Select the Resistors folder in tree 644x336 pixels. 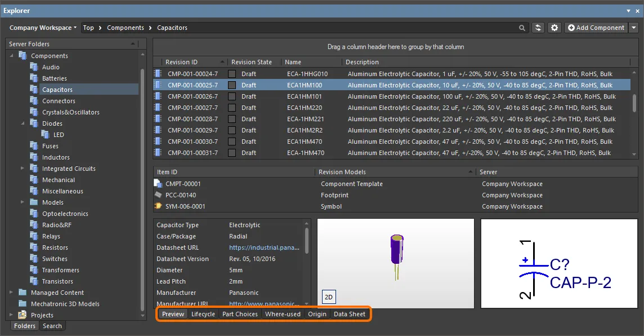point(55,247)
